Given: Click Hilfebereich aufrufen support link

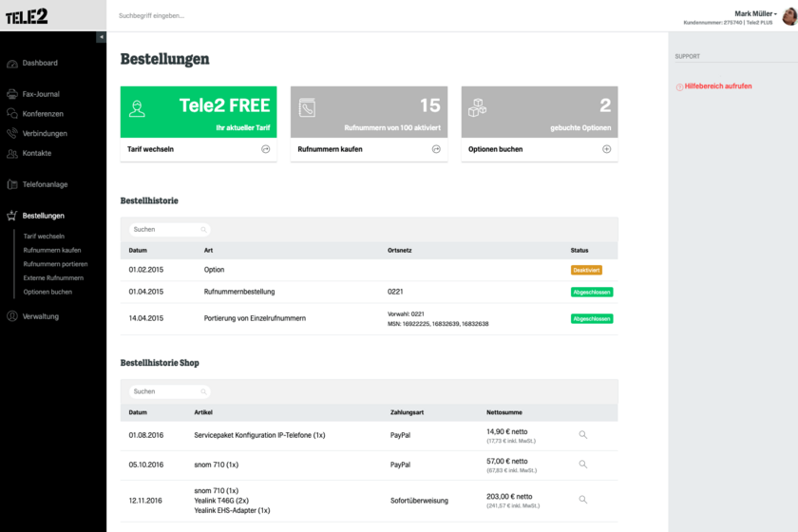Looking at the screenshot, I should click(718, 86).
